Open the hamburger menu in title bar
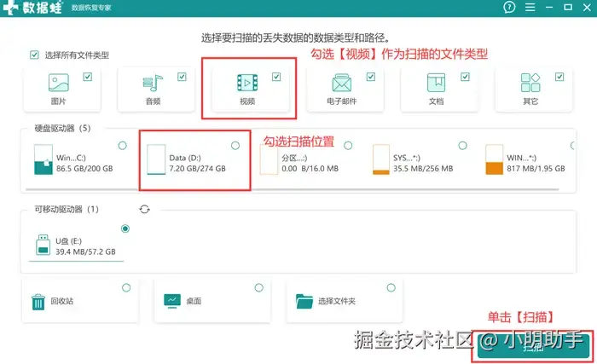597x364 pixels. [x=530, y=7]
